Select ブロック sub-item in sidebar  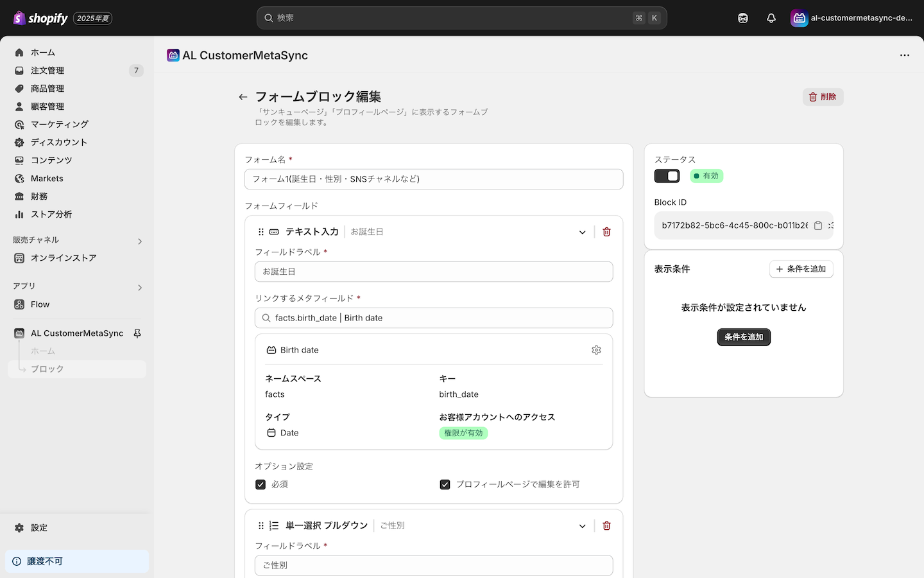tap(77, 369)
